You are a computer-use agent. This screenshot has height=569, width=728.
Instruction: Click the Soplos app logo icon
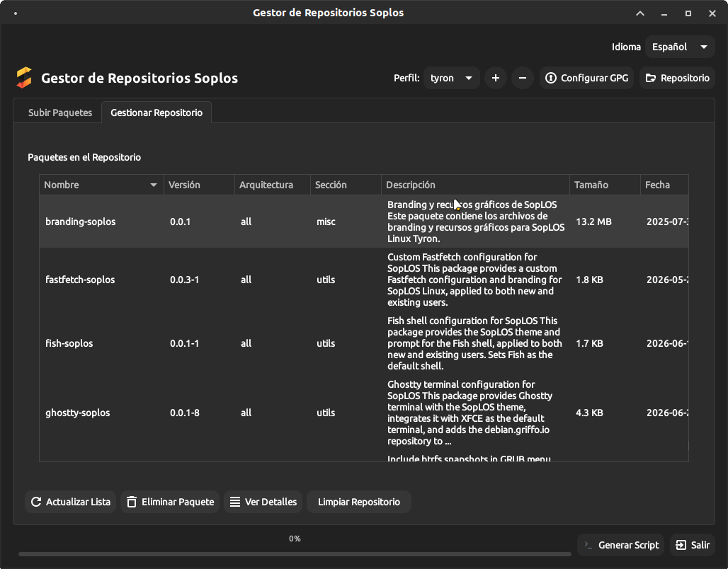click(24, 78)
